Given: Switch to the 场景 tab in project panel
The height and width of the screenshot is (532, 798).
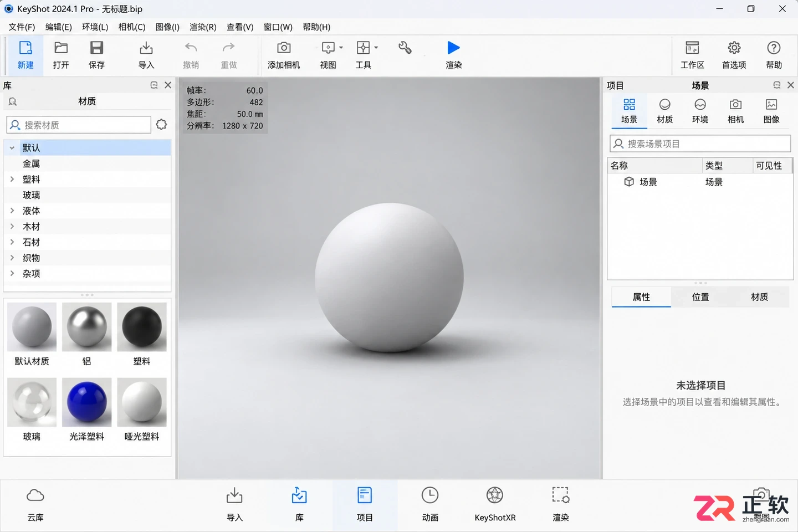Looking at the screenshot, I should tap(630, 111).
